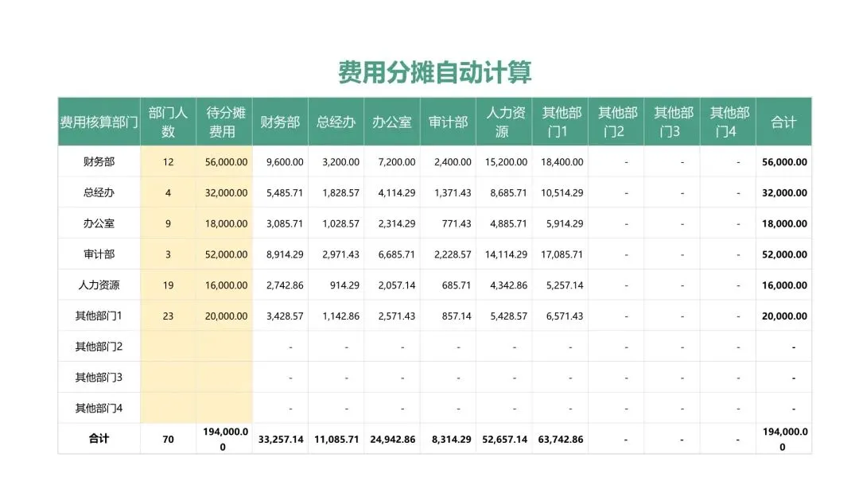Select the 20,000.00 pending cost input cell
The height and width of the screenshot is (504, 859).
(x=224, y=316)
